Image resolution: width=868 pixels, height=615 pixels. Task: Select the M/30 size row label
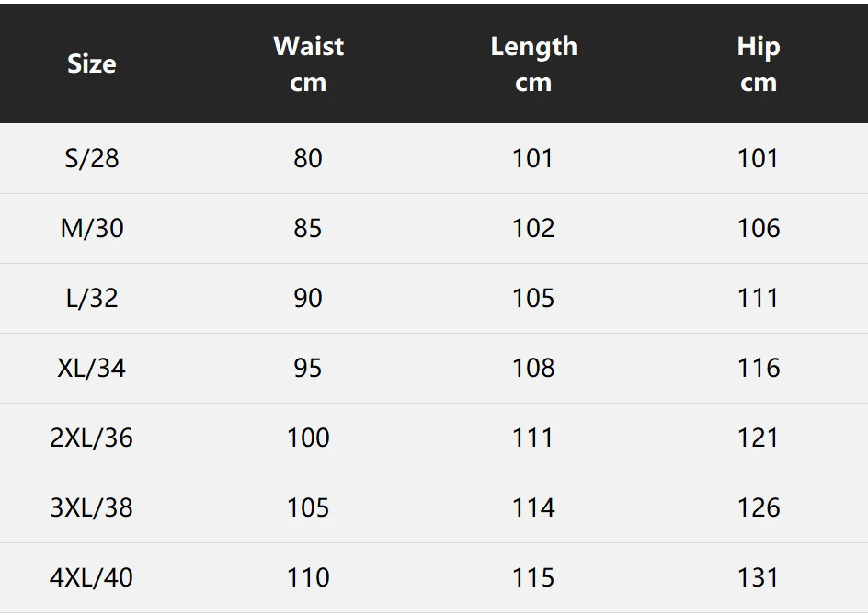(91, 228)
